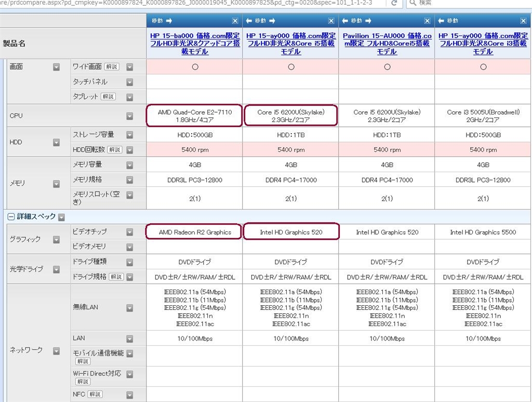Screen dimensions: 532x402
Task: Select the AMD Quad-Core E2-7110 CPU cell
Action: point(195,116)
